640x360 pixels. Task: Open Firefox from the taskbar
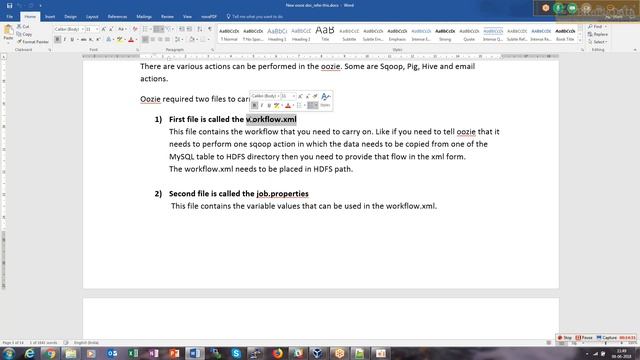278,353
